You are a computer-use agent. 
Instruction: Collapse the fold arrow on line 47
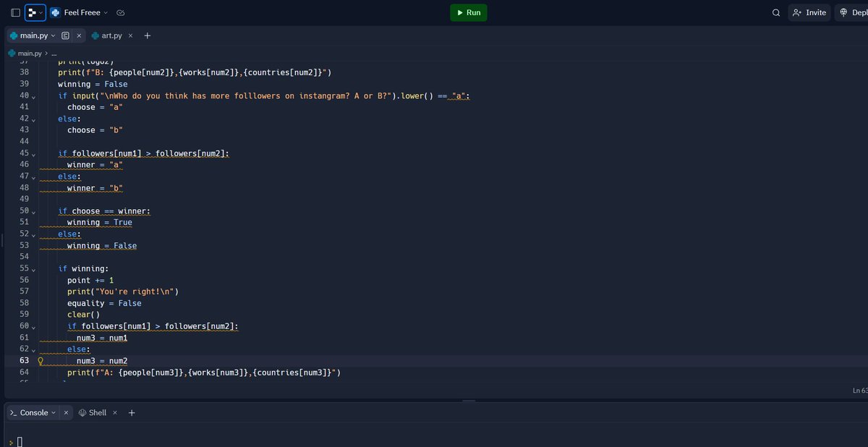click(33, 177)
